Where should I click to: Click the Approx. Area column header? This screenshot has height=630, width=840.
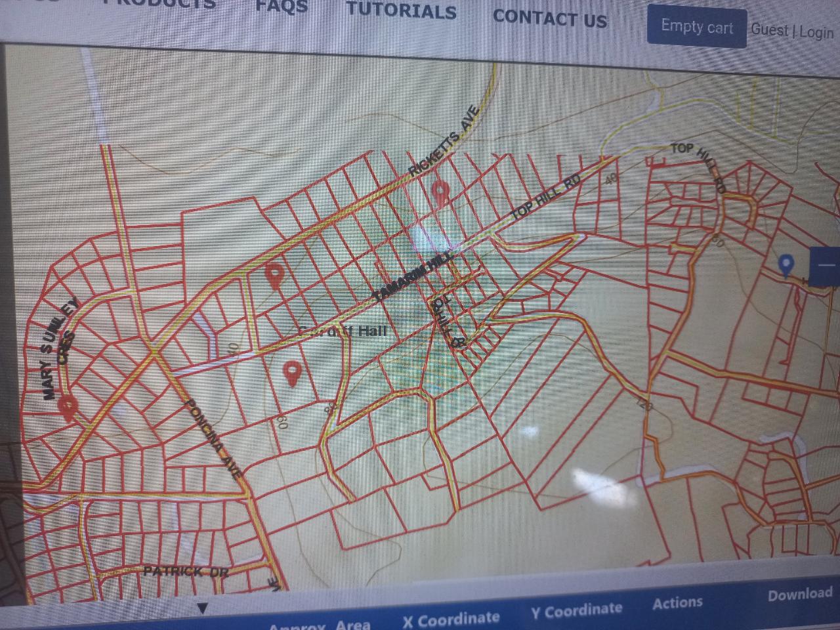tap(320, 624)
